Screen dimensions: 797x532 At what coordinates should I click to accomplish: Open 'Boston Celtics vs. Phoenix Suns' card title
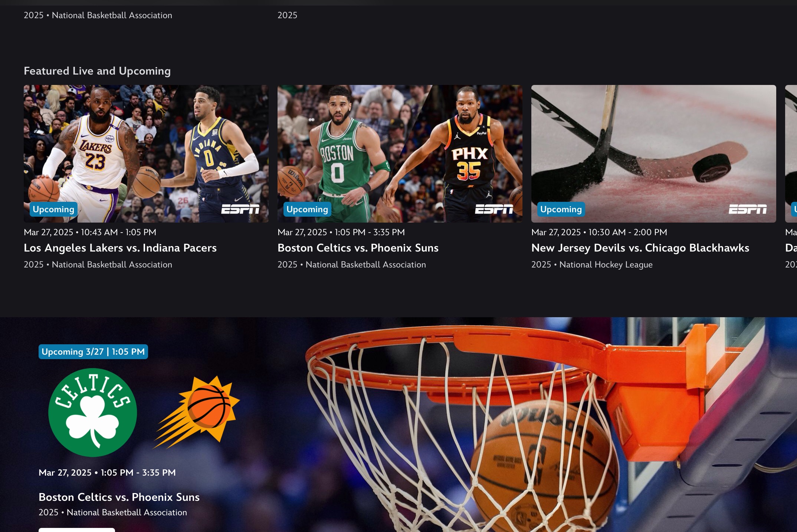pos(358,248)
